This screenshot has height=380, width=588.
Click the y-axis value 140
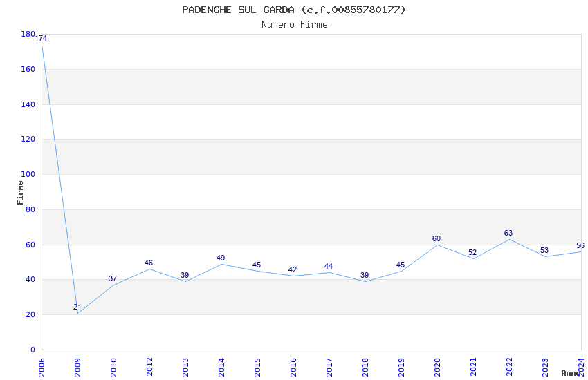tap(28, 104)
